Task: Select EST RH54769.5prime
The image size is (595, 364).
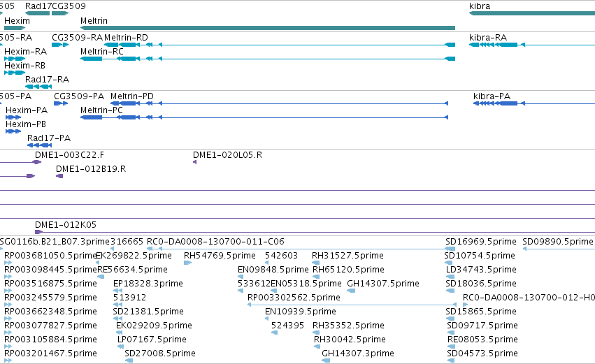Action: pos(220,256)
